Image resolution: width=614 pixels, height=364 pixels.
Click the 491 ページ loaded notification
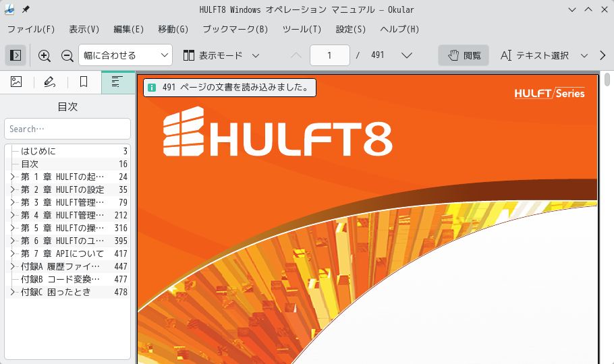pos(230,87)
